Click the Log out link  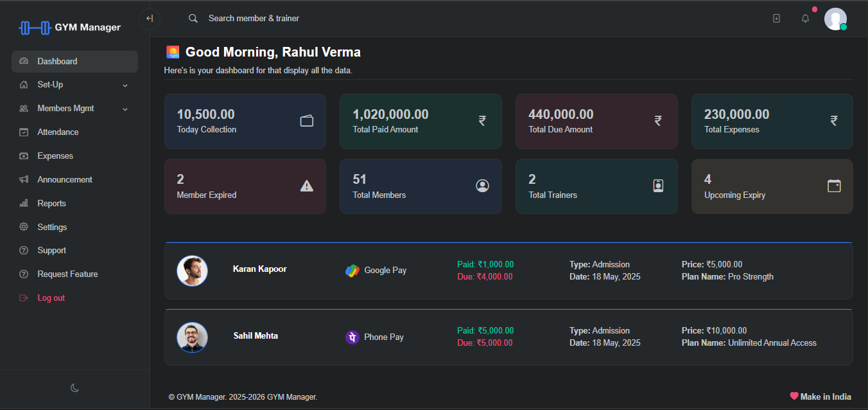click(x=51, y=298)
